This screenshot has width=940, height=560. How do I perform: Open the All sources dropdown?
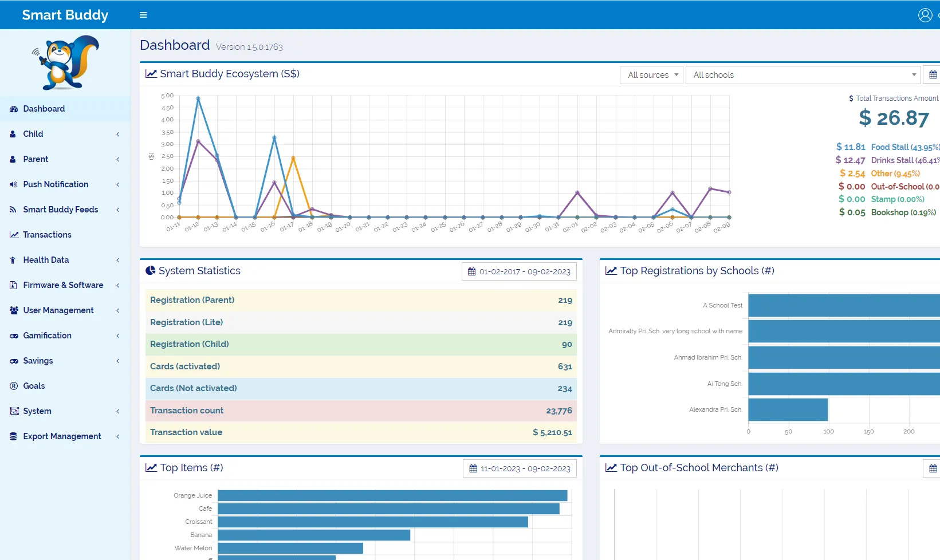[651, 75]
